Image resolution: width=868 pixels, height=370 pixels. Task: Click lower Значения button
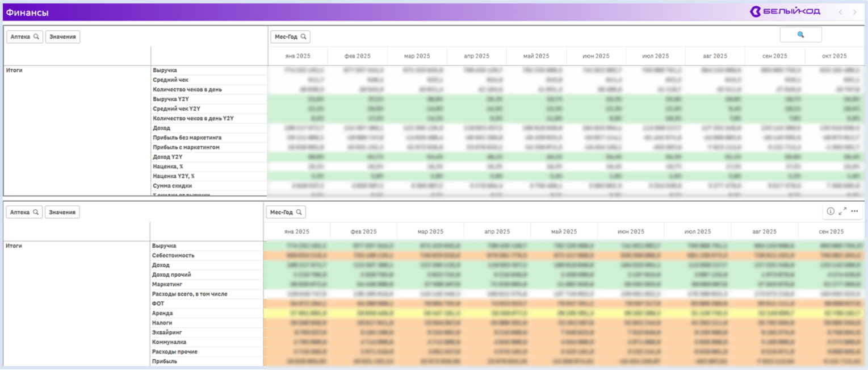point(62,212)
